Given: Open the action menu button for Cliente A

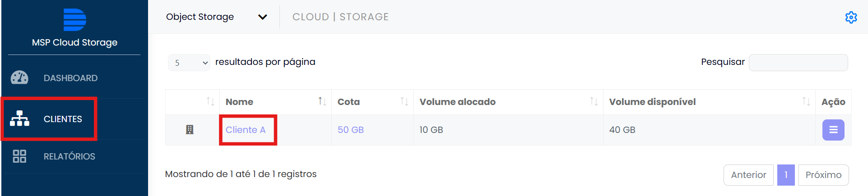Looking at the screenshot, I should click(833, 130).
